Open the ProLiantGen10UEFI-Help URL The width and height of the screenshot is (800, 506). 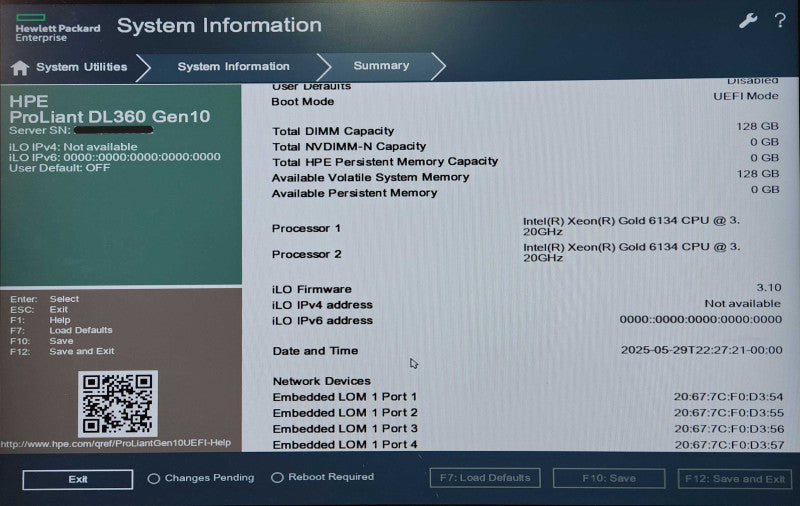click(x=116, y=443)
